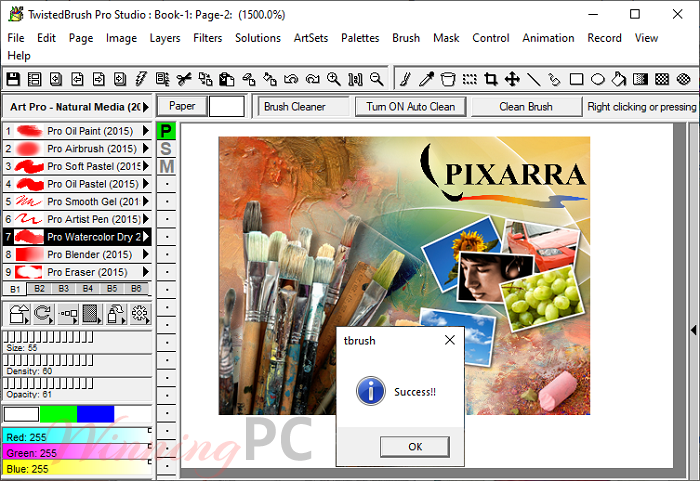Expand arrow next to Pro Soft Pastel
This screenshot has height=481, width=700.
click(x=146, y=166)
